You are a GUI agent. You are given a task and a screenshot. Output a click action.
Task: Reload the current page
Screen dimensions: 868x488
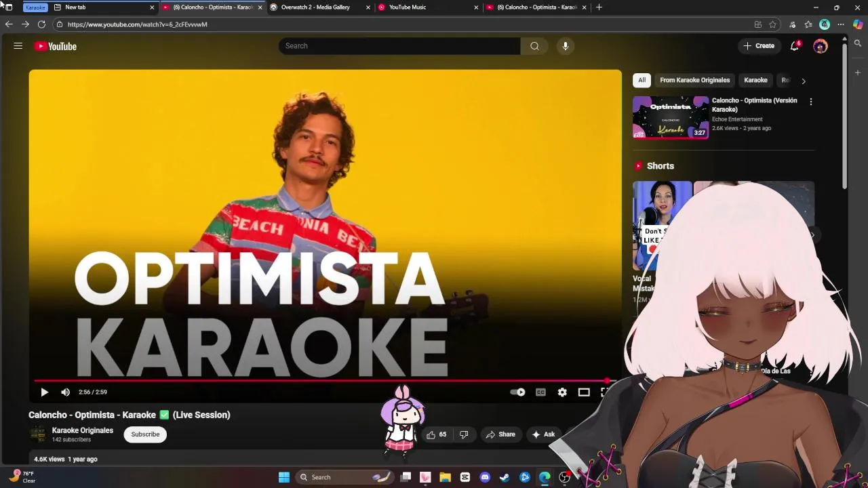(41, 24)
